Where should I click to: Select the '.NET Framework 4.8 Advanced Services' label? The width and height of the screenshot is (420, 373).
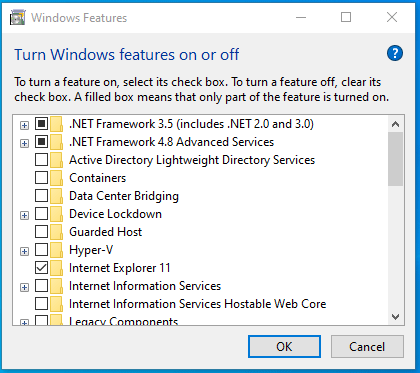(171, 142)
